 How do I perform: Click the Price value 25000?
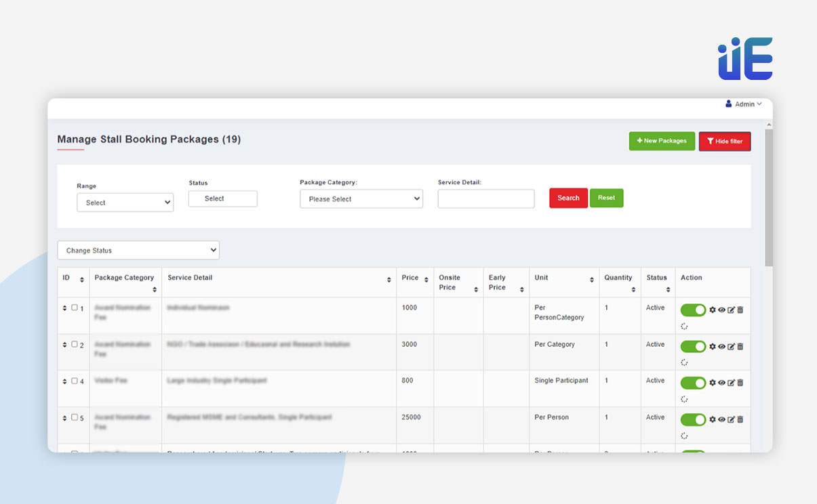click(412, 417)
